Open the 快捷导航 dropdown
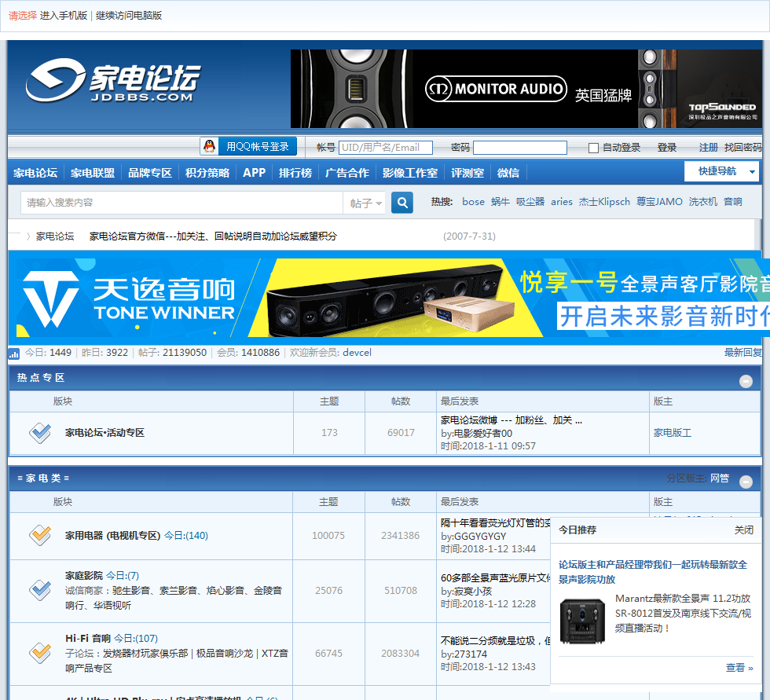Image resolution: width=770 pixels, height=700 pixels. [721, 171]
